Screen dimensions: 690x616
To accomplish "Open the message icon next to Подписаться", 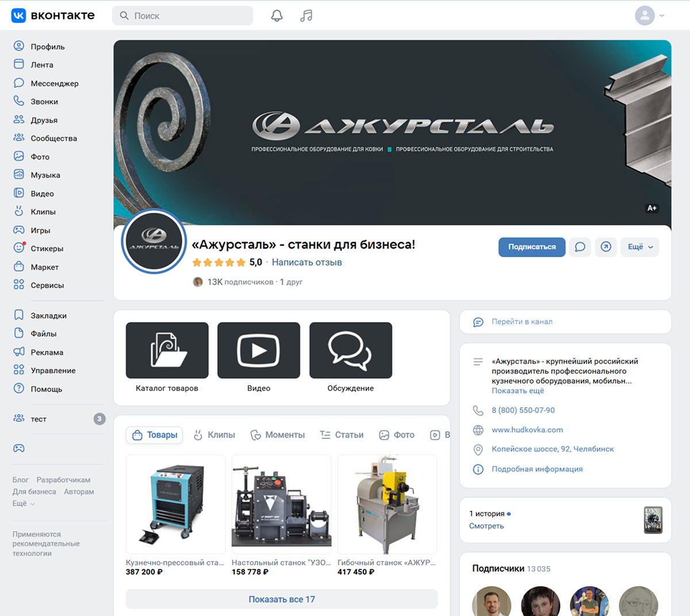I will coord(580,247).
